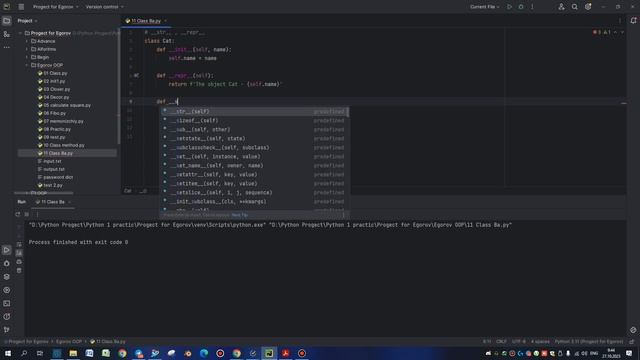Collapse the Egorov OOP folder
640x360 pixels.
click(27, 65)
